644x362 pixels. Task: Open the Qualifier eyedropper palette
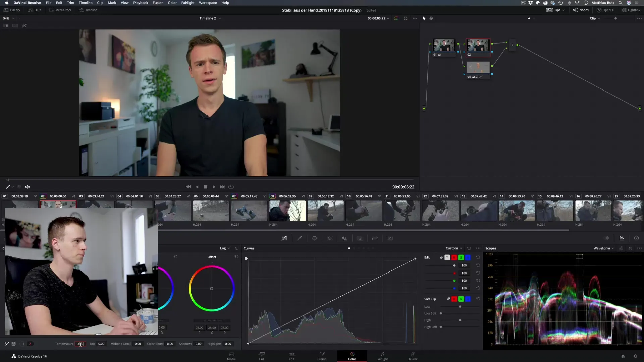point(300,238)
